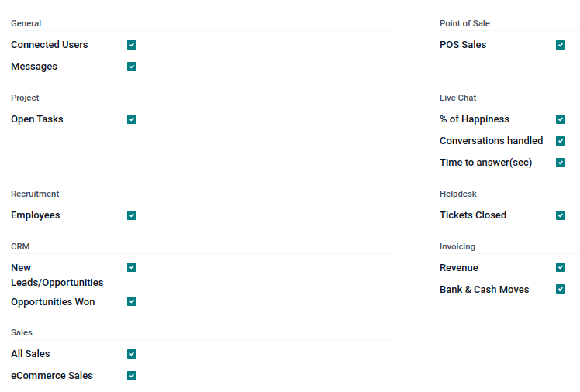Uncheck the Employees checkbox
Viewport: 580px width, 392px height.
pyautogui.click(x=132, y=215)
